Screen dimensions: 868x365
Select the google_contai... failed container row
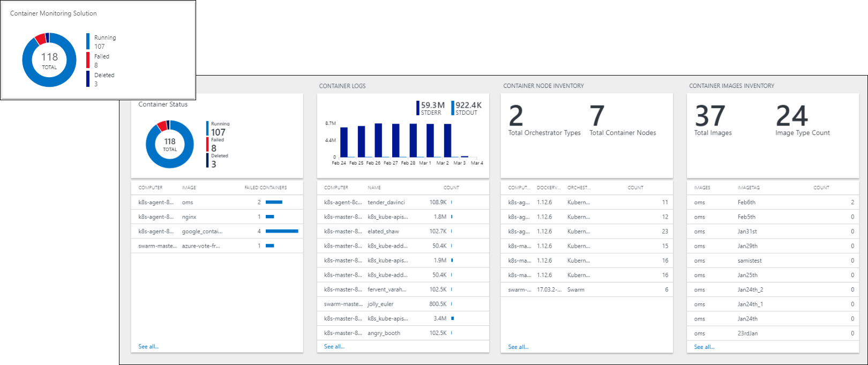(216, 232)
